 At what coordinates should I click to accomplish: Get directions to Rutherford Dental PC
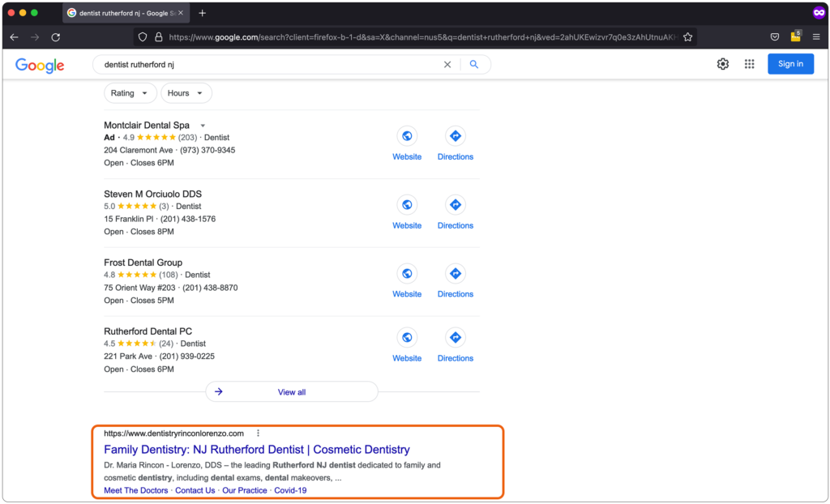(455, 337)
